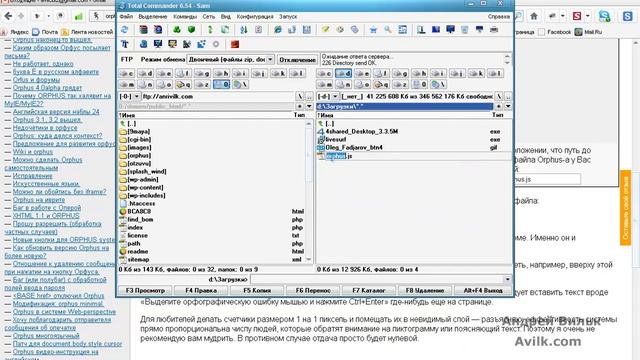Click the F8 Удаление button

pyautogui.click(x=425, y=291)
